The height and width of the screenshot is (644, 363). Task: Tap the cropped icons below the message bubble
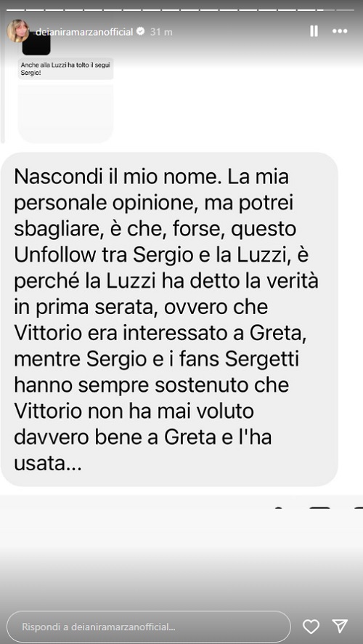click(x=318, y=510)
